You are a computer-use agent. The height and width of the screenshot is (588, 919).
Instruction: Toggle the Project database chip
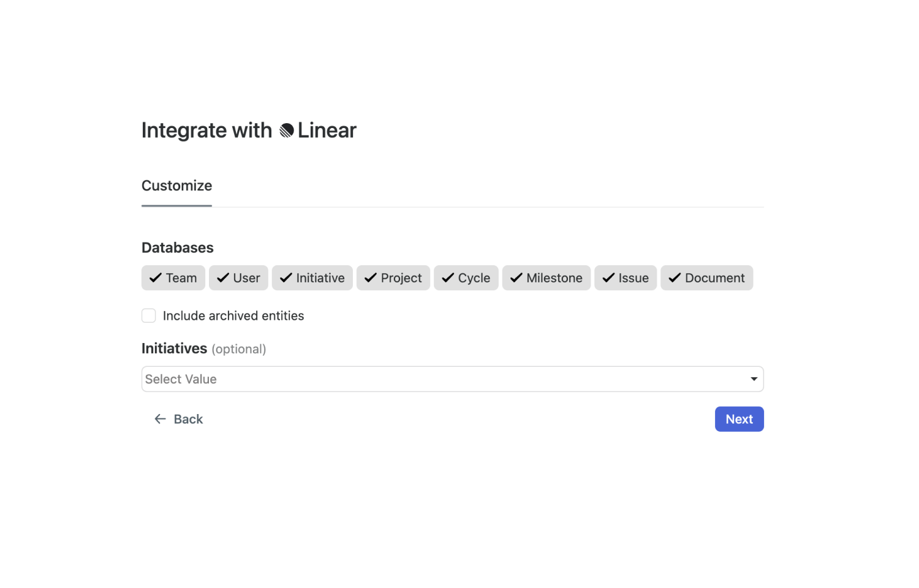coord(393,278)
